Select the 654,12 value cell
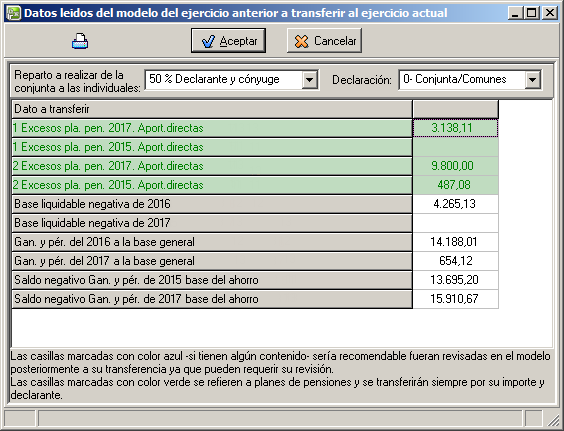The image size is (564, 431). pos(455,261)
